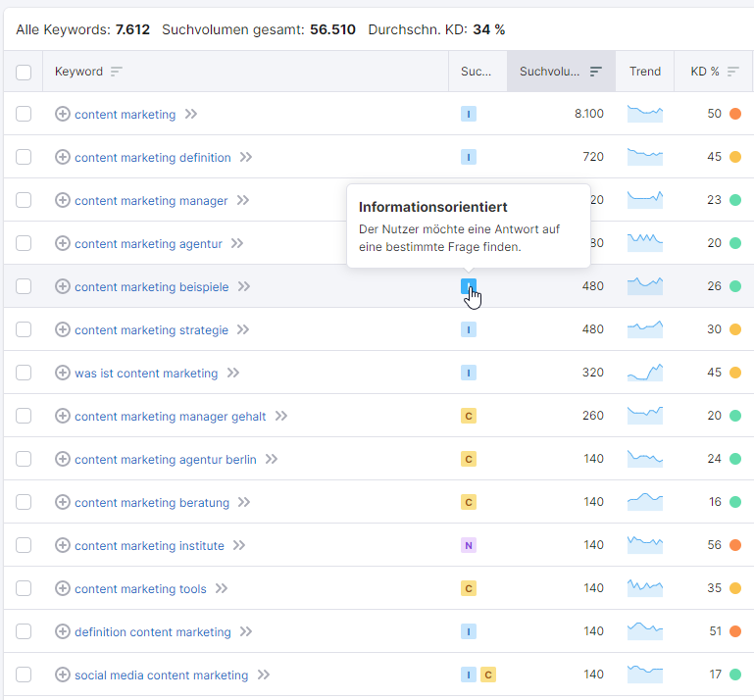Sort by KD % column header
The height and width of the screenshot is (700, 754).
pos(715,72)
